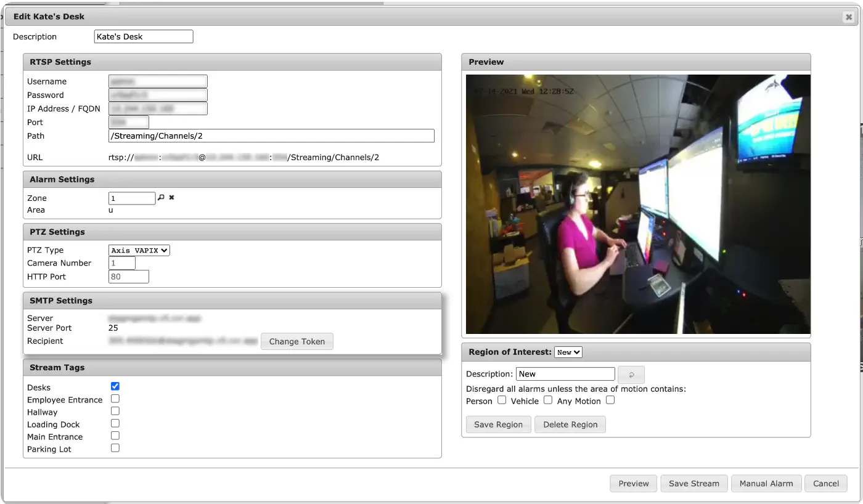Tick the Parking Lot stream tag
The image size is (863, 504).
pos(115,448)
